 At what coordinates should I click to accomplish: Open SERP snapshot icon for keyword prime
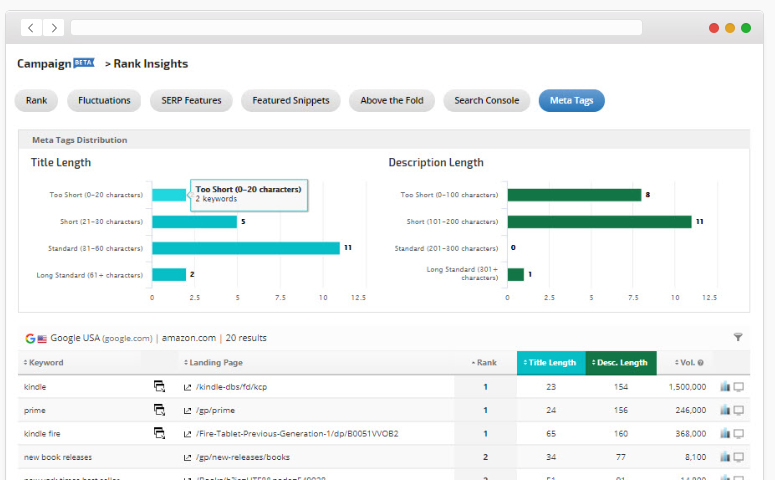pyautogui.click(x=159, y=410)
